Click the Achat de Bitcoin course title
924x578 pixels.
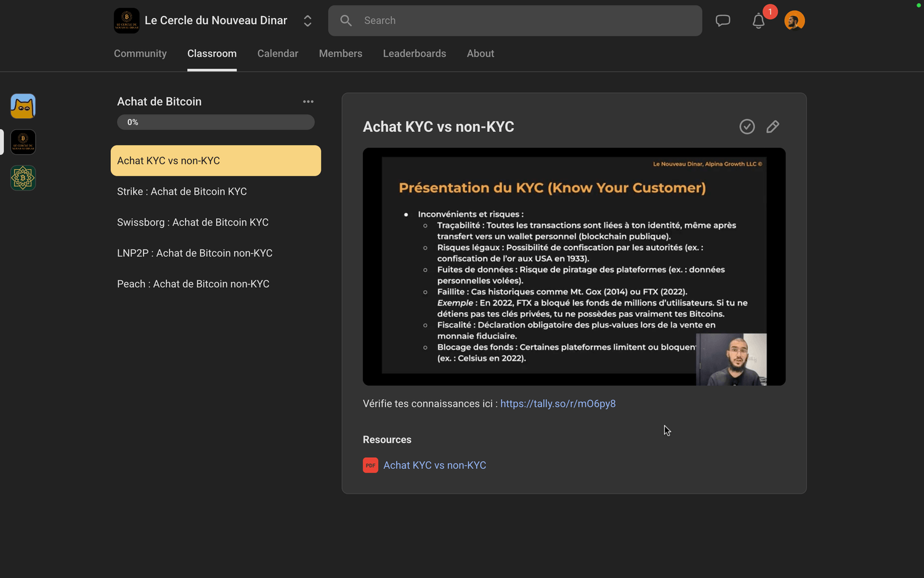[160, 102]
